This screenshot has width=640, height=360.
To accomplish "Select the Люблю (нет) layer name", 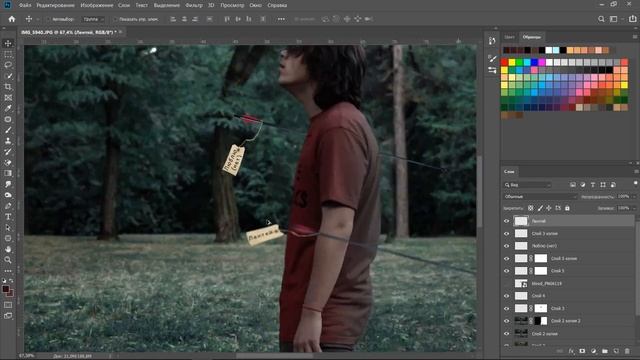I will tap(544, 246).
